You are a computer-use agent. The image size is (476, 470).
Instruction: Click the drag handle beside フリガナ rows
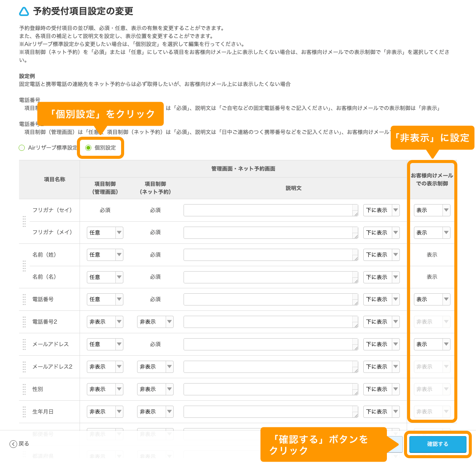click(x=24, y=221)
